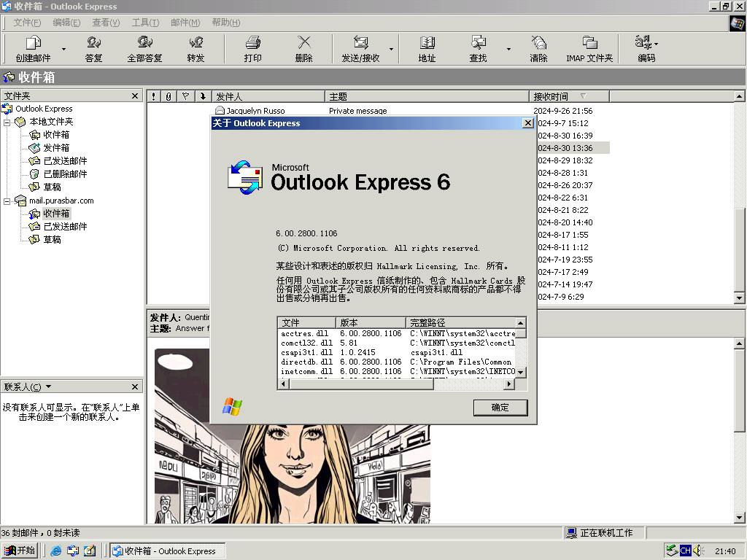Click the message list scroll-down arrow

point(739,298)
